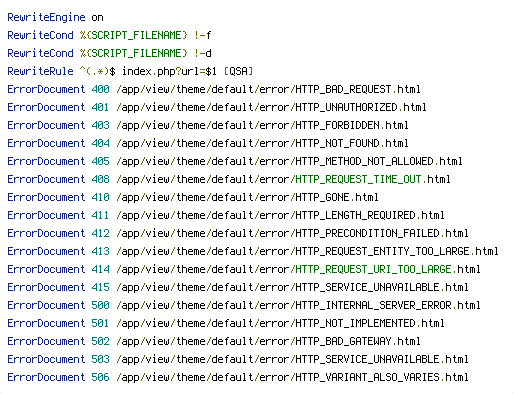Click 'HTTP_FORBIDDEN.html' file name
This screenshot has height=394, width=514.
(x=352, y=125)
